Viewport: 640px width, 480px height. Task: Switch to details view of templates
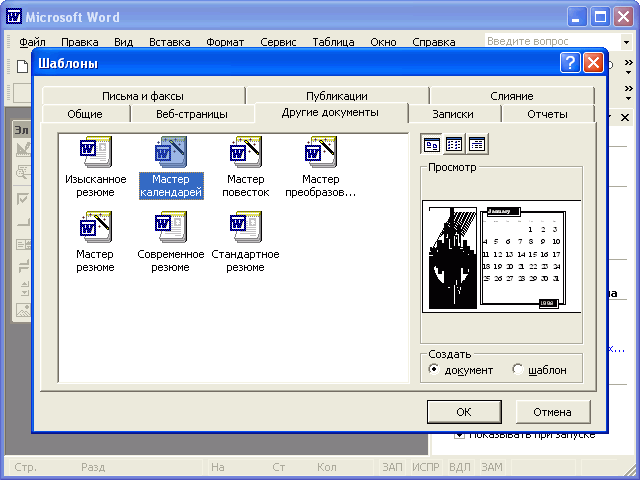coord(477,144)
